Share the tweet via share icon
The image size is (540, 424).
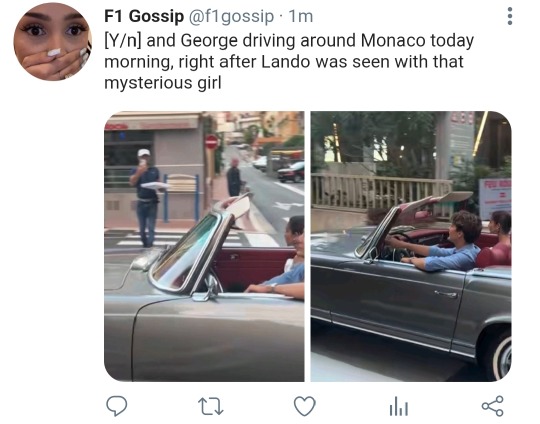tap(492, 406)
